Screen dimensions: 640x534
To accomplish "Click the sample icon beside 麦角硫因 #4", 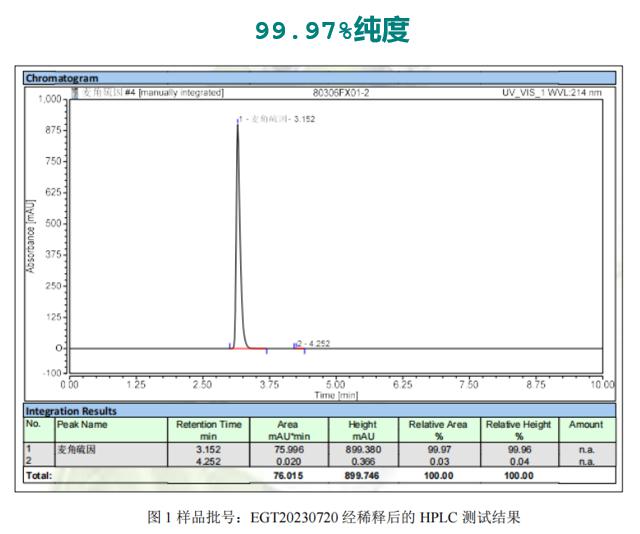I will (x=74, y=93).
